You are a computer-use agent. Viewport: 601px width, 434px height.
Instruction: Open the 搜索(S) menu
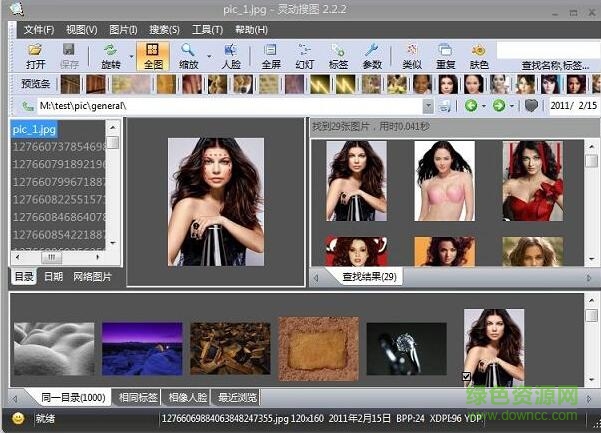[x=163, y=29]
